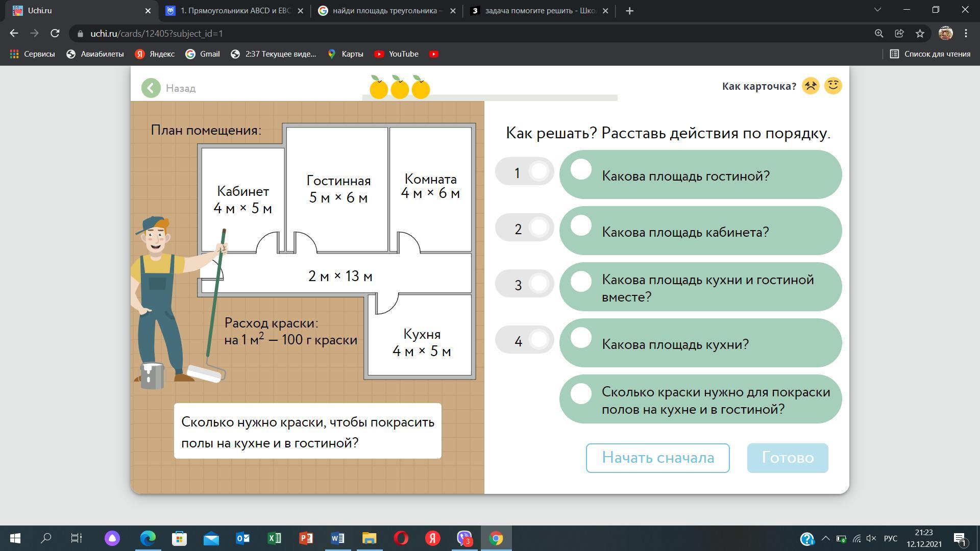Open Excel from the taskbar
980x551 pixels.
pos(275,538)
